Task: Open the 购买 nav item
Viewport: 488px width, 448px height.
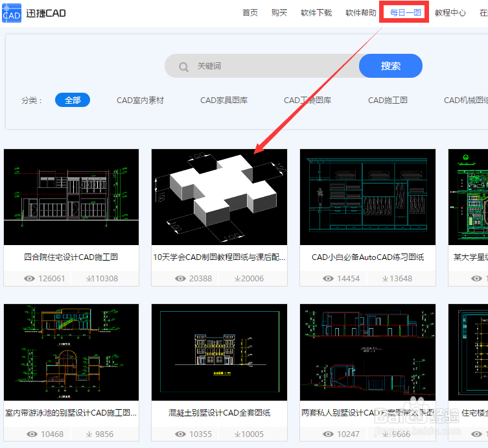Action: pyautogui.click(x=279, y=13)
